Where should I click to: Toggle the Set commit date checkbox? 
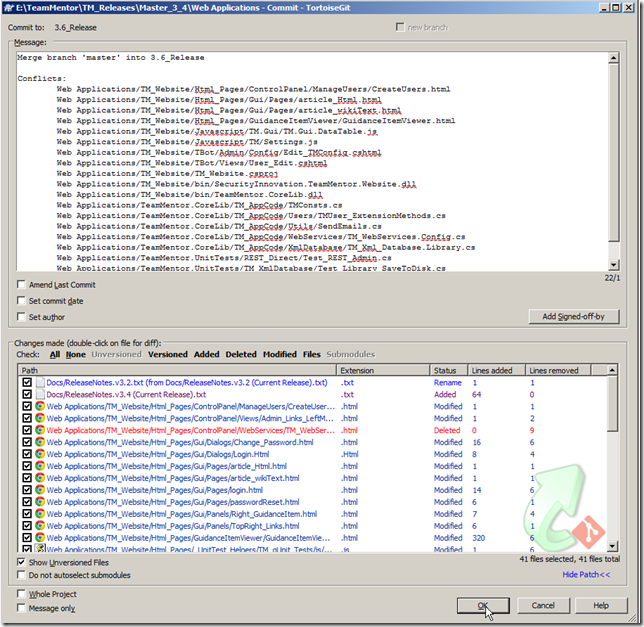click(22, 301)
